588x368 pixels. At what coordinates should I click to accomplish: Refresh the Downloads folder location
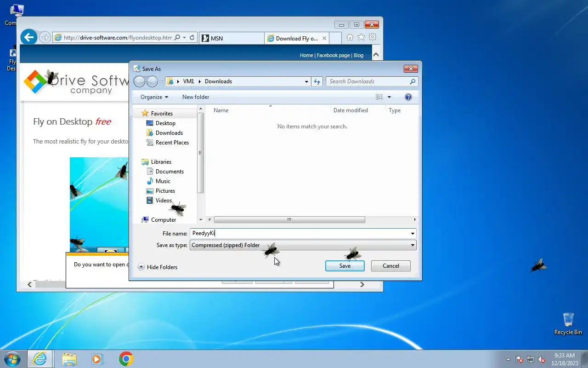click(317, 81)
